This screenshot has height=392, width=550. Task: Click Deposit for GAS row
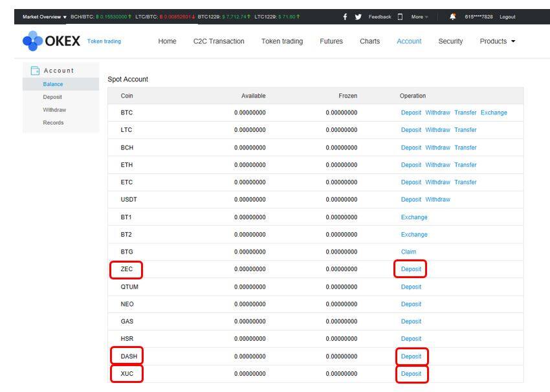point(411,321)
